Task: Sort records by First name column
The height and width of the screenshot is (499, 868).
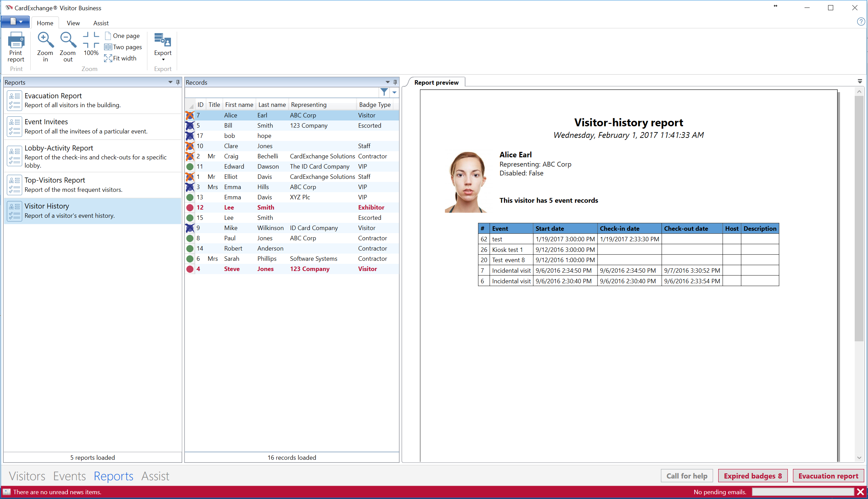Action: (x=239, y=105)
